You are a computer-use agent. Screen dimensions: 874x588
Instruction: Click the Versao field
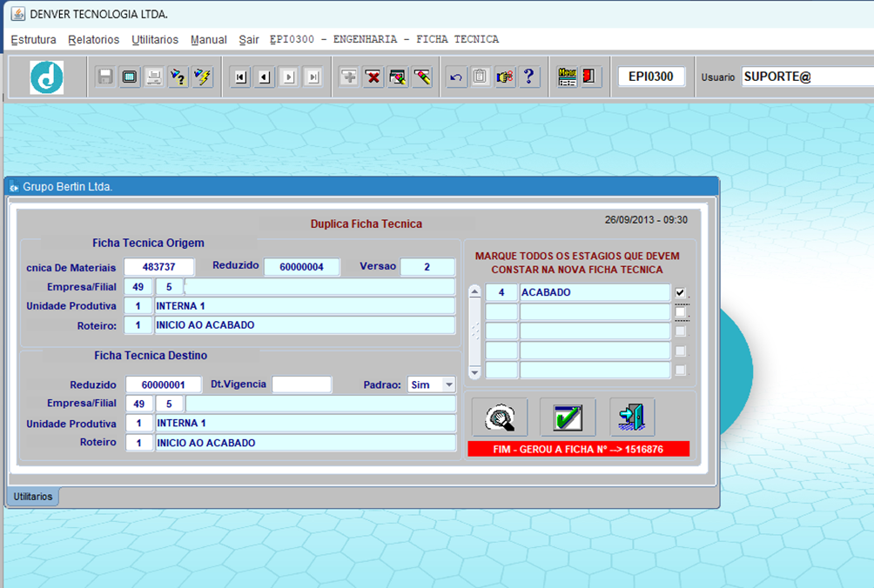click(x=427, y=267)
